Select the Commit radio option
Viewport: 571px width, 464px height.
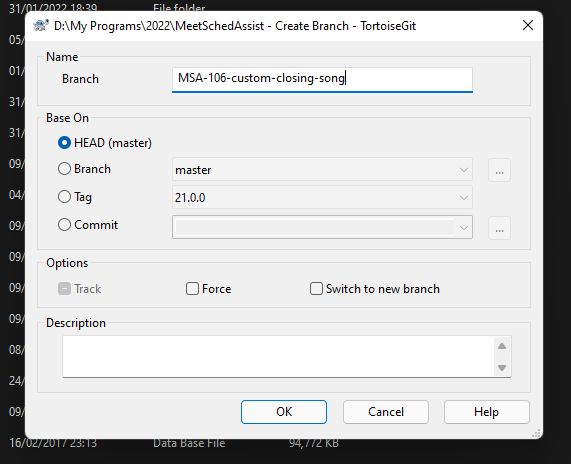tap(64, 224)
